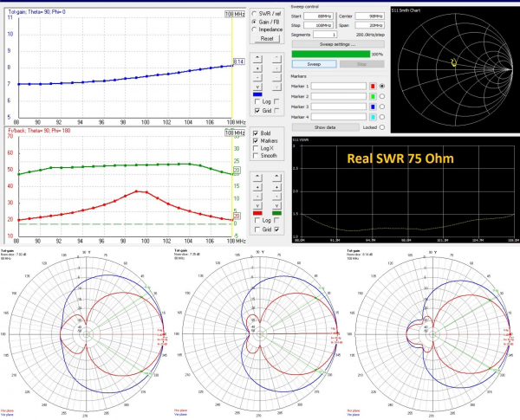Image resolution: width=520 pixels, height=420 pixels.
Task: Focus the Marker 3 value field
Action: click(x=339, y=107)
